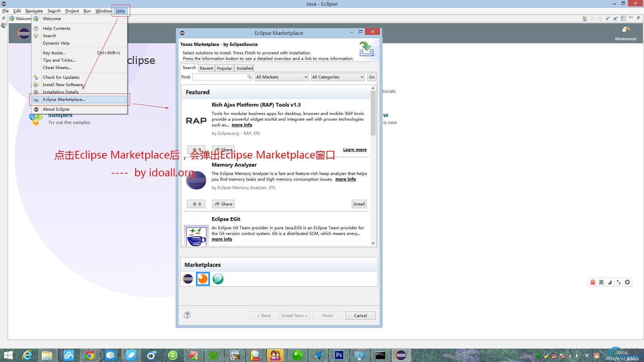
Task: Click Install for Memory Analyzer
Action: click(359, 204)
